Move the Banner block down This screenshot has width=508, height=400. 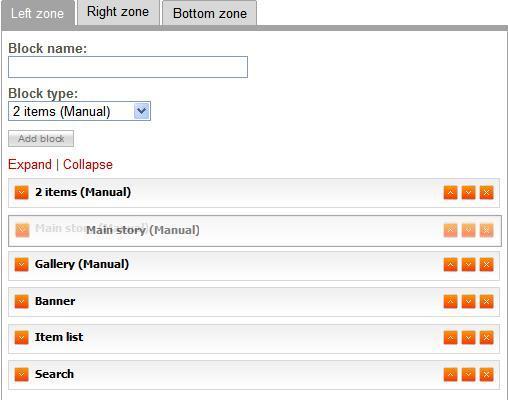coord(468,302)
